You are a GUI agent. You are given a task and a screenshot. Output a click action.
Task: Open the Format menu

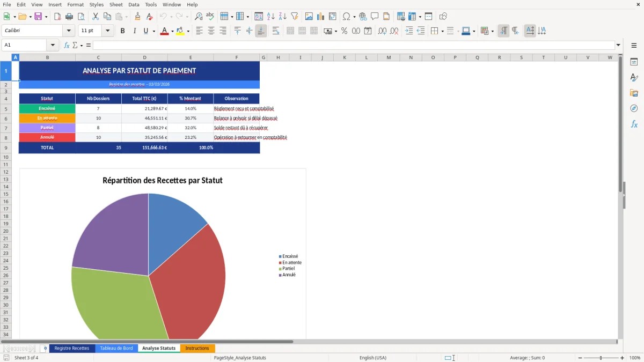[x=75, y=4]
